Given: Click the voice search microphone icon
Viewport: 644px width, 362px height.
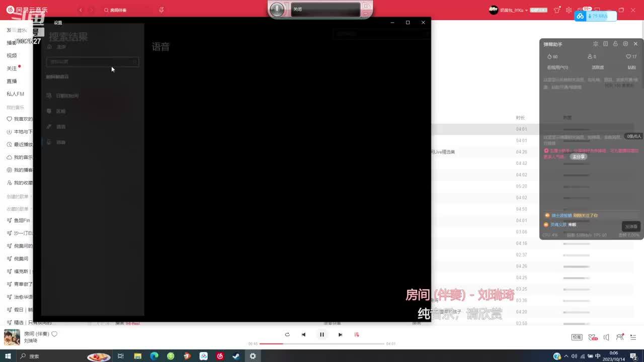Looking at the screenshot, I should [161, 10].
